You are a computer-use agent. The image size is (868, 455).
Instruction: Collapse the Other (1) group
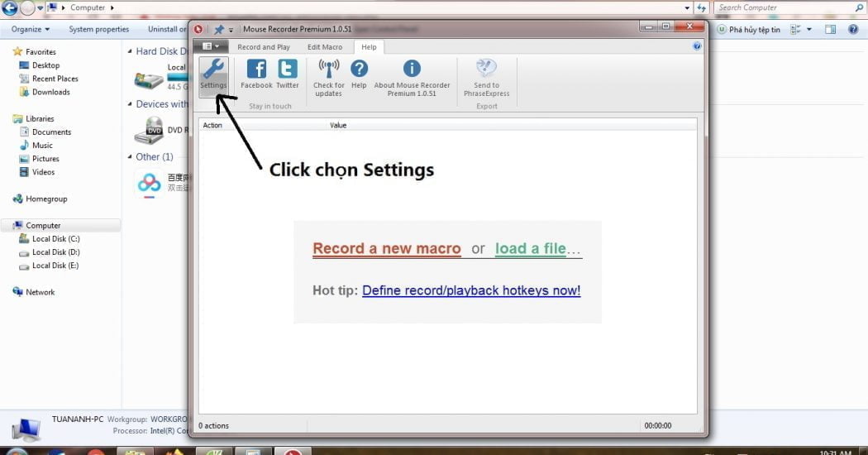click(x=130, y=157)
